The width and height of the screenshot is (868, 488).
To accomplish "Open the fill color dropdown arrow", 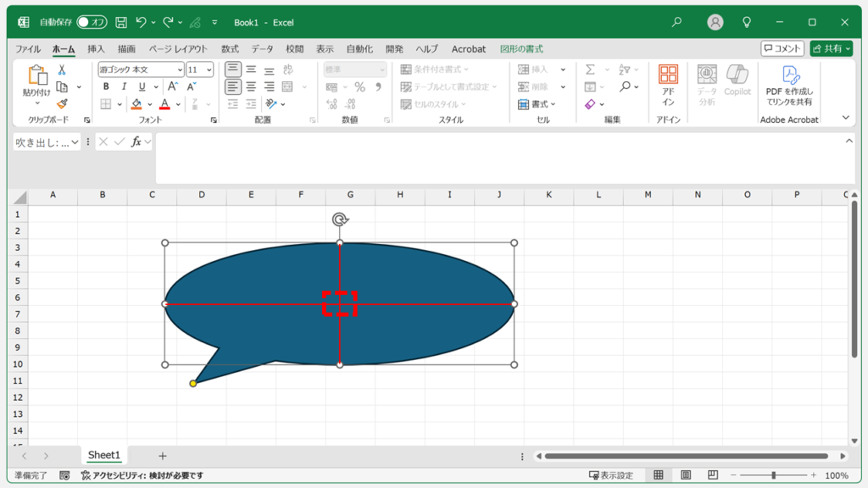I will click(149, 104).
